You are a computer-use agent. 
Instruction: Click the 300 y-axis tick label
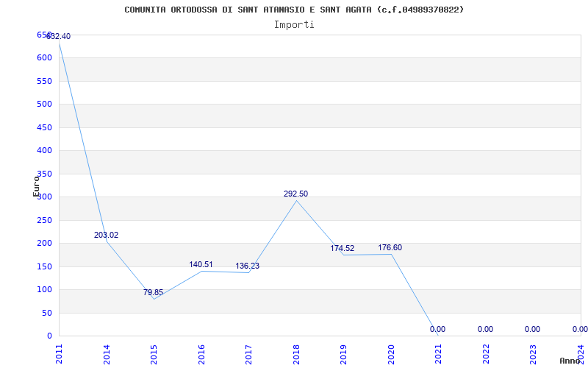tap(44, 197)
